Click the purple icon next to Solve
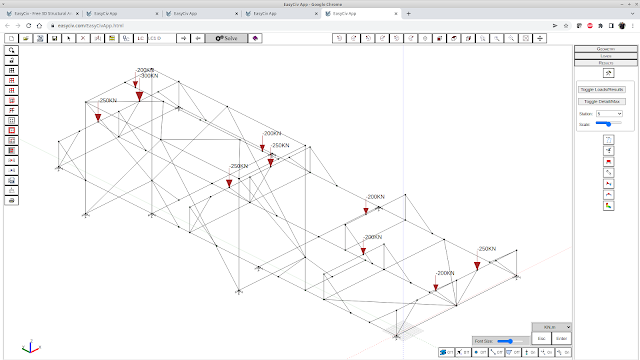The width and height of the screenshot is (640, 360). (x=255, y=38)
